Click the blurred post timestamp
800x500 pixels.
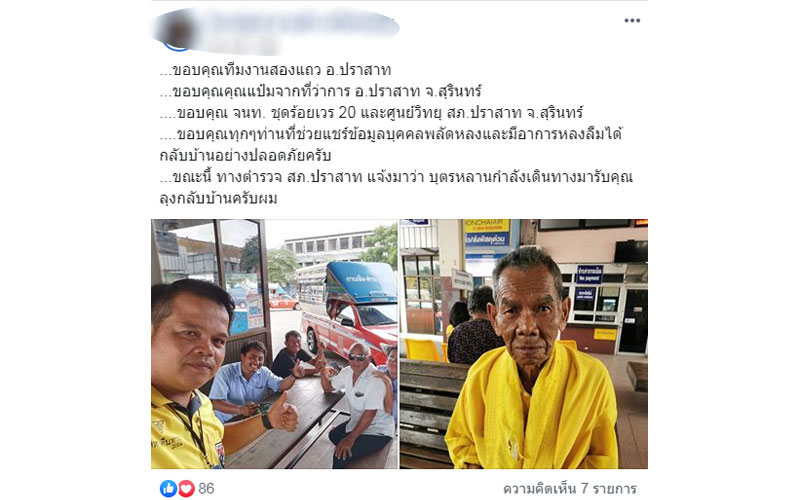click(x=242, y=46)
